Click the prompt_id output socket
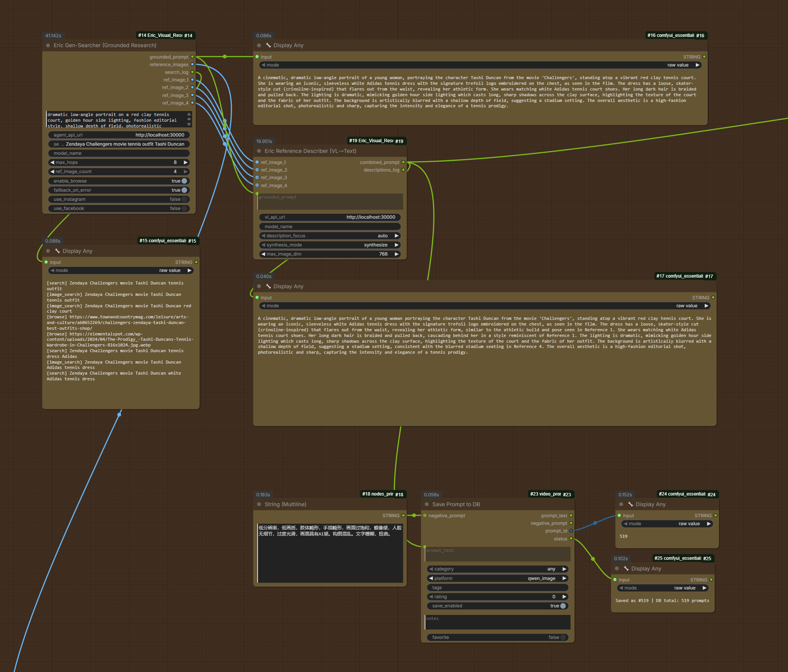Screen dimensions: 788x672 571,531
